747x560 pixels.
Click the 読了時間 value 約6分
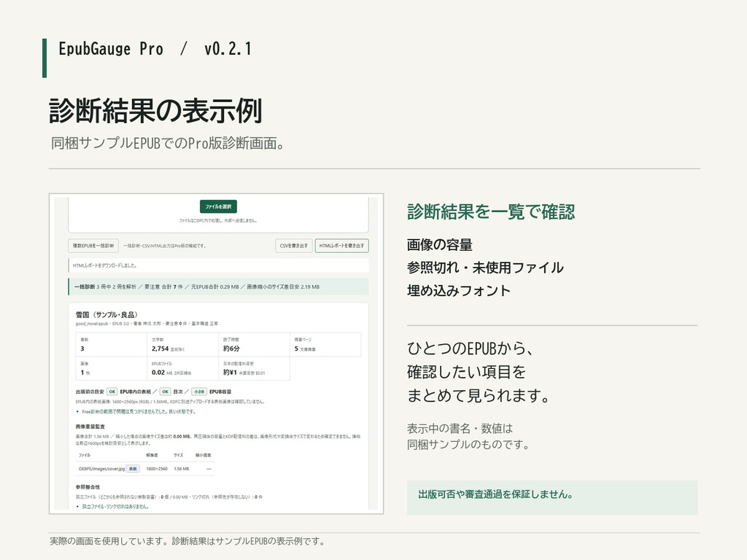coord(231,349)
